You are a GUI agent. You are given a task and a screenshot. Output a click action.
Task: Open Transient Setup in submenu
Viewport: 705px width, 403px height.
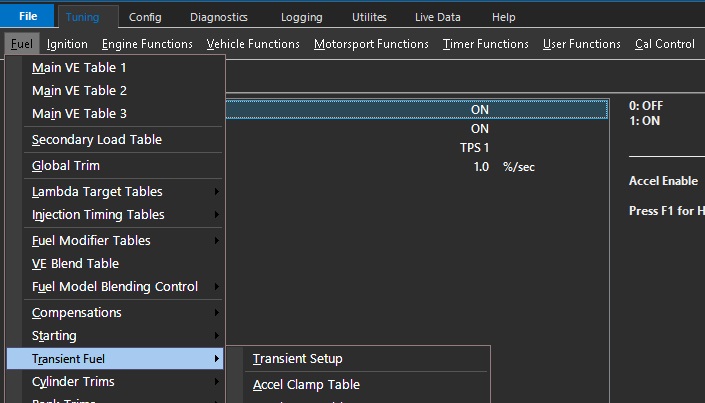(x=297, y=359)
